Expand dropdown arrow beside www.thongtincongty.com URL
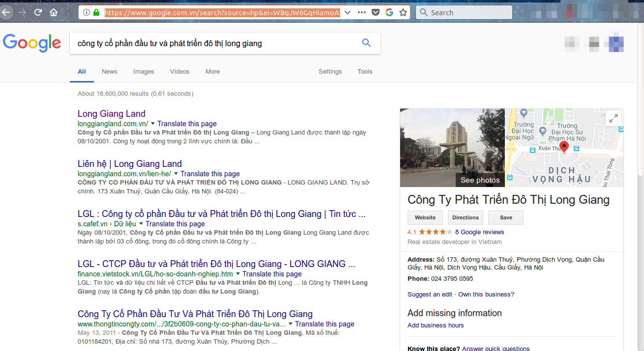Image resolution: width=644 pixels, height=351 pixels. pyautogui.click(x=291, y=324)
